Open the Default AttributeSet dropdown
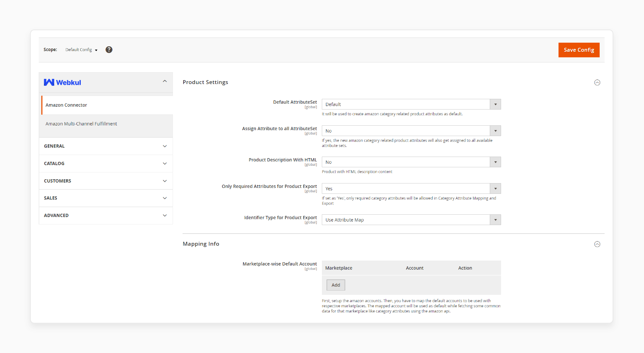The width and height of the screenshot is (644, 353). tap(411, 104)
